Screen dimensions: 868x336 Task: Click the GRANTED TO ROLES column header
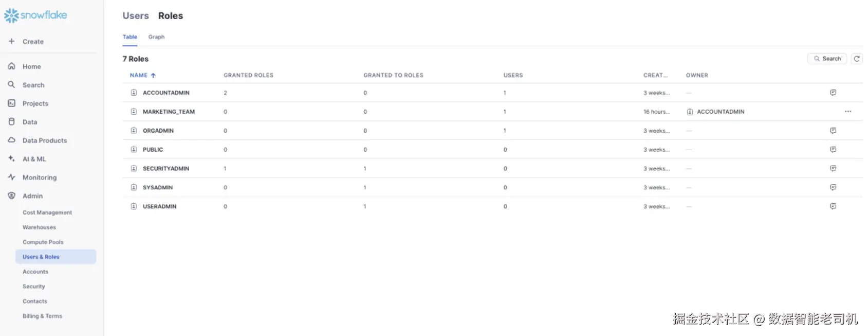pos(393,75)
